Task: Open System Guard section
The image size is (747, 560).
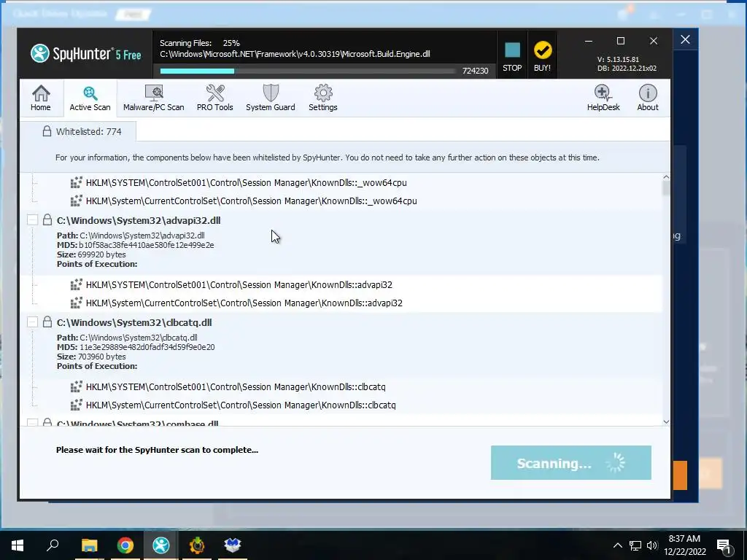Action: [x=270, y=98]
